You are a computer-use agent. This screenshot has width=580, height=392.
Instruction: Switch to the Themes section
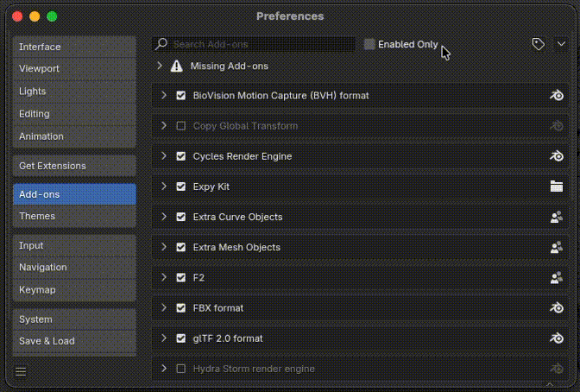coord(74,216)
